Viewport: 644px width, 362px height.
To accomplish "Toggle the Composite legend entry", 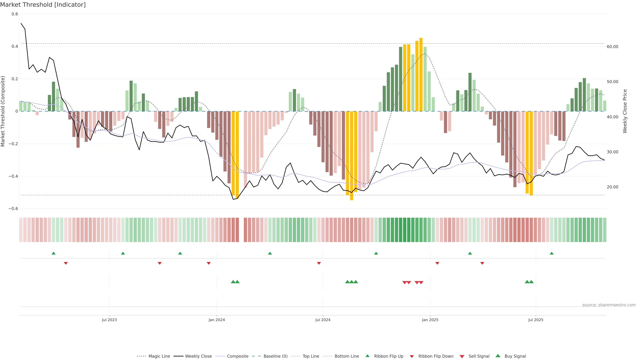I will pyautogui.click(x=237, y=356).
